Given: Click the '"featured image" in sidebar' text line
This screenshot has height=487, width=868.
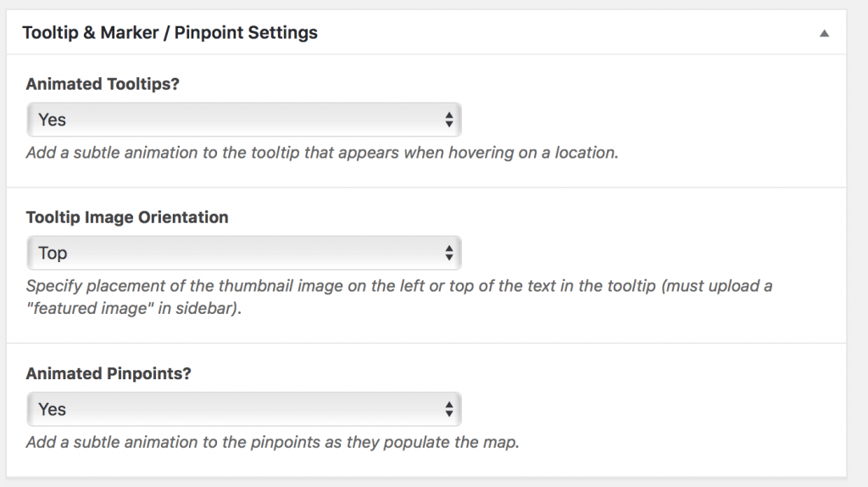Looking at the screenshot, I should (x=134, y=309).
